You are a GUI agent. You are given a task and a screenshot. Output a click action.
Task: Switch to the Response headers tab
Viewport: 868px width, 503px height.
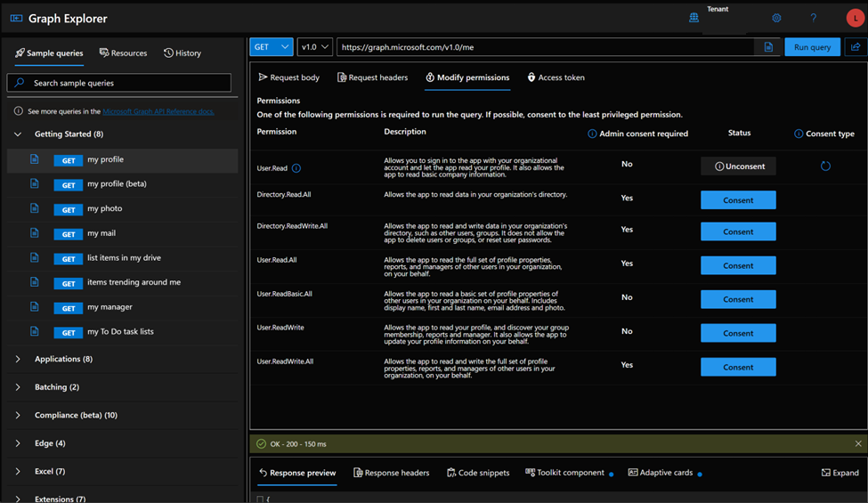[391, 473]
